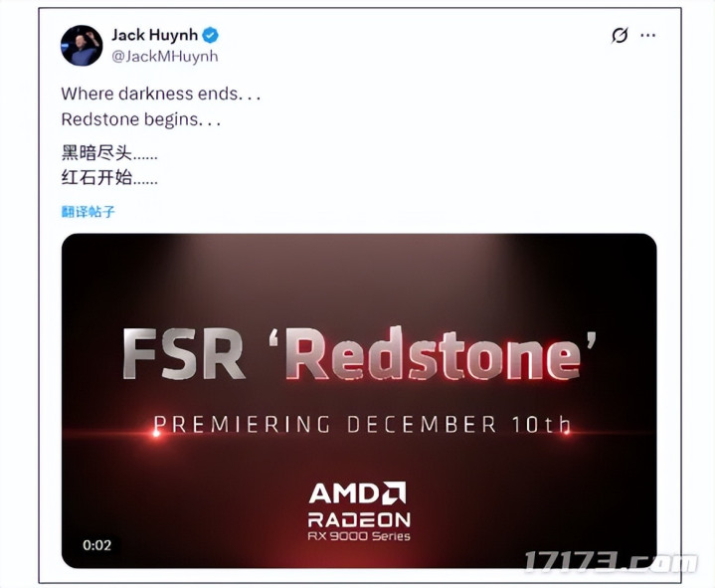This screenshot has height=588, width=715.
Task: Select the 'Where darkness ends' tweet line
Action: [160, 94]
